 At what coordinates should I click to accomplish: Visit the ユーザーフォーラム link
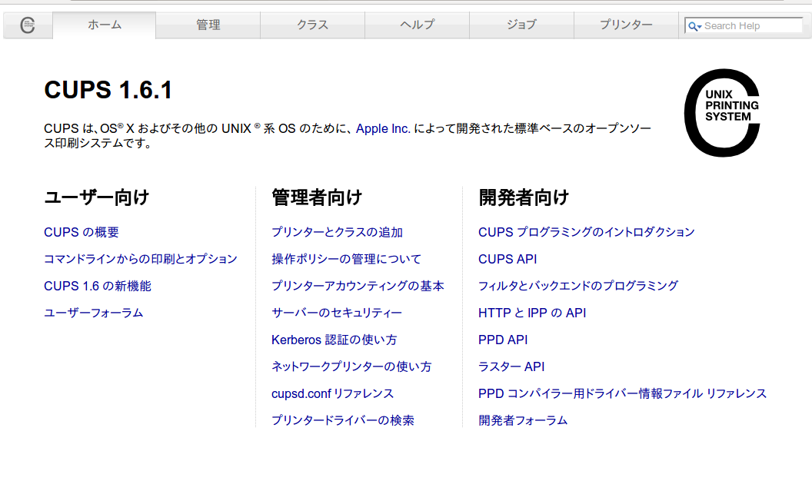(x=94, y=313)
